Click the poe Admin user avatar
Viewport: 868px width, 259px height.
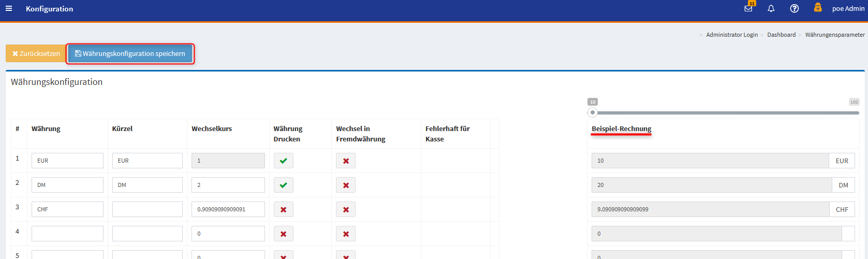pos(818,8)
